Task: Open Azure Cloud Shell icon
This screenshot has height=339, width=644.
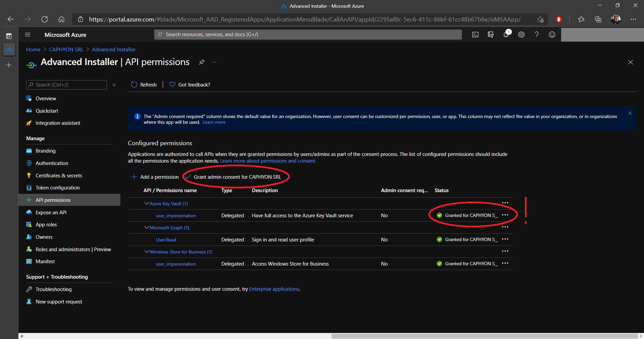Action: coord(475,35)
